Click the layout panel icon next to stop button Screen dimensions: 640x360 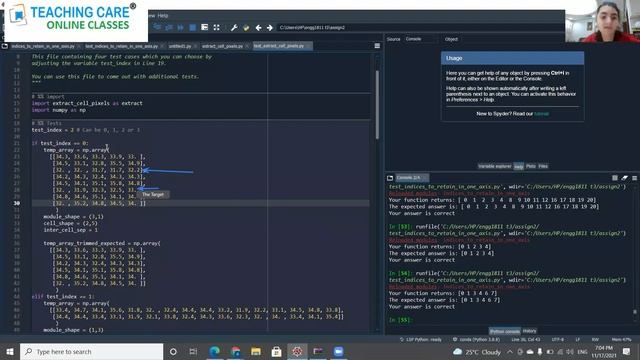(x=204, y=27)
